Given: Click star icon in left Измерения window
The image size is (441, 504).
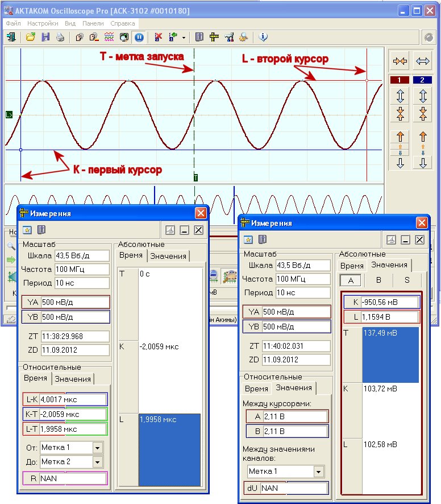Looking at the screenshot, I should (x=27, y=230).
